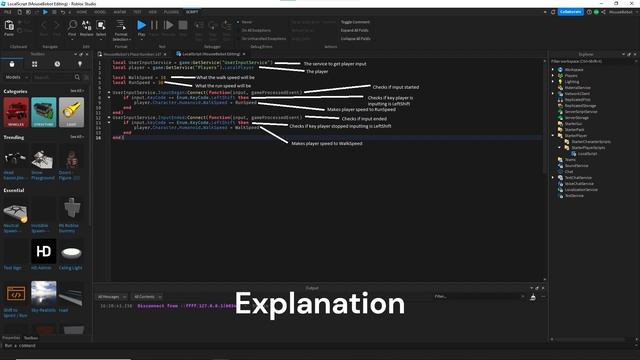Click the Replace tool icon

tap(87, 25)
